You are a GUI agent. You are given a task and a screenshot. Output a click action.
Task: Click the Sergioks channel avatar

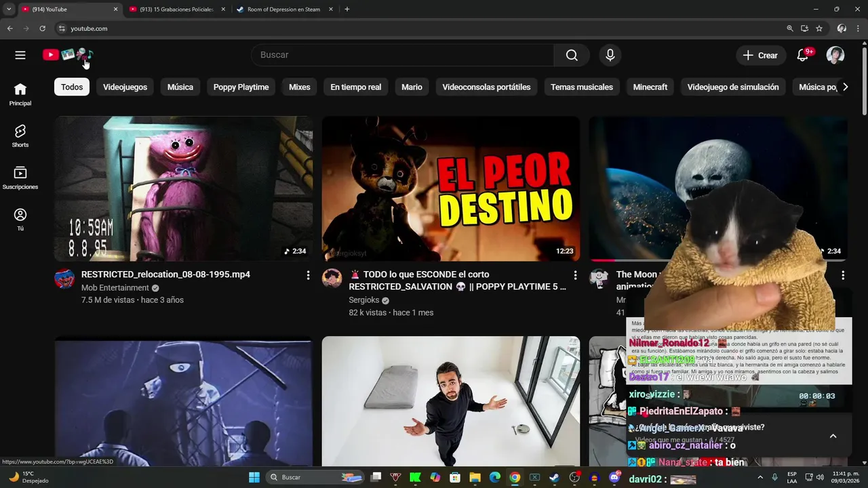pos(332,279)
